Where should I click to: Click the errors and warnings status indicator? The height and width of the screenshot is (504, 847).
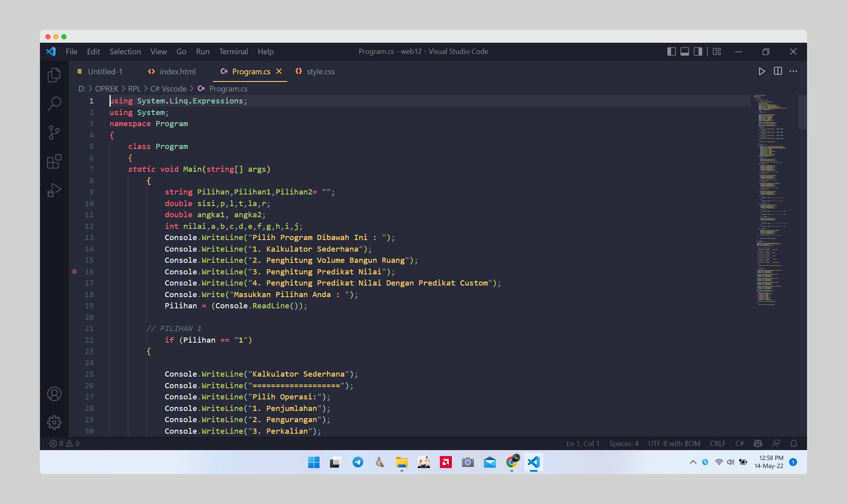click(x=64, y=444)
